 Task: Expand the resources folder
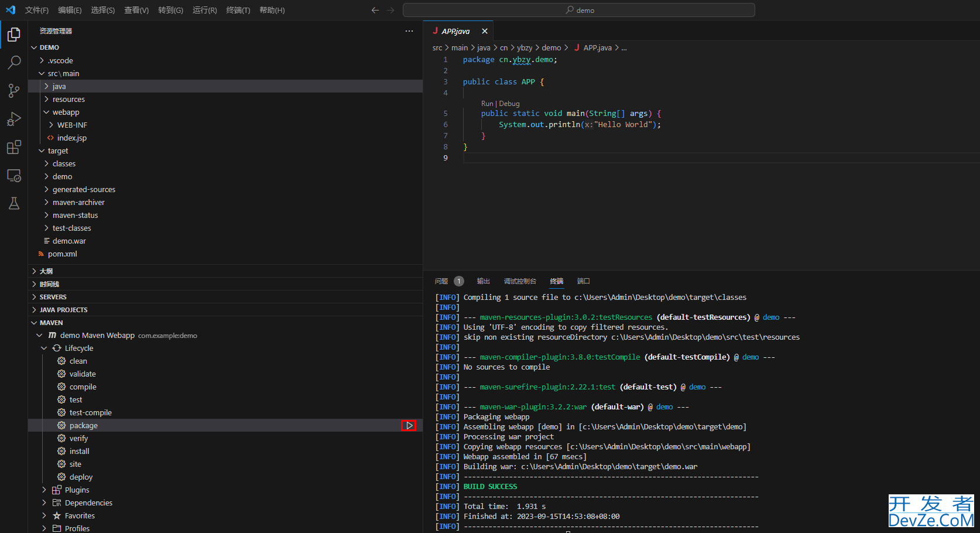coord(46,99)
